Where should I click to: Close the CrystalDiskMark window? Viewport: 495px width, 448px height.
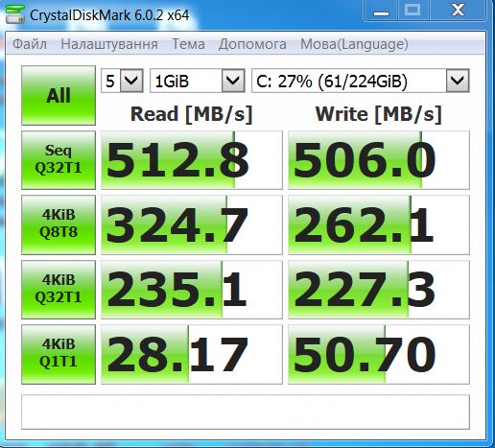click(x=458, y=11)
